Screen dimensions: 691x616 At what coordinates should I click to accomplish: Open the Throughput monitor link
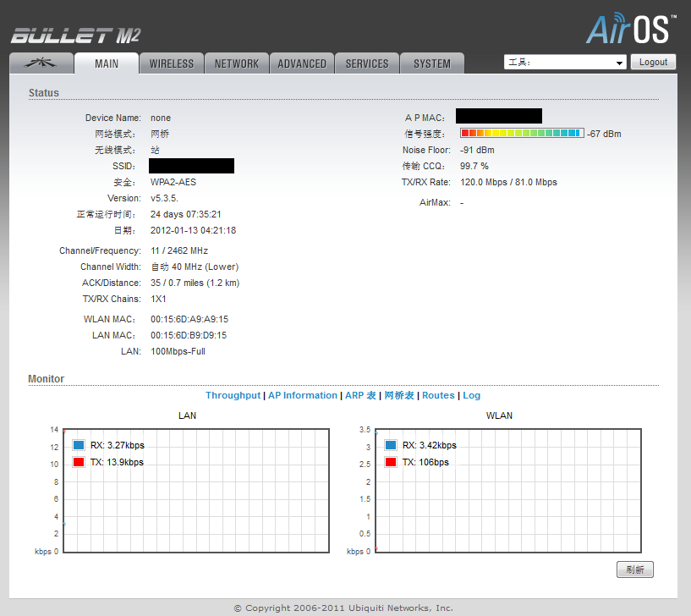[233, 395]
